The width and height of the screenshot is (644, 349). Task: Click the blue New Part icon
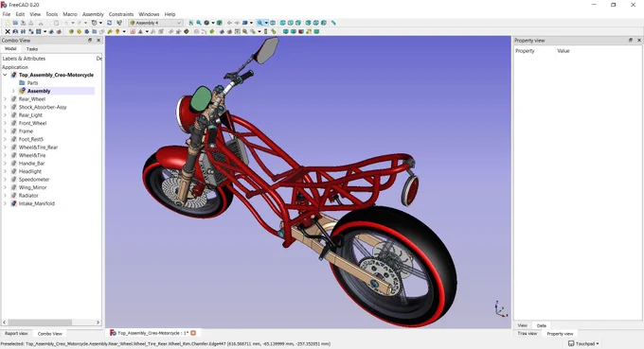(87, 31)
